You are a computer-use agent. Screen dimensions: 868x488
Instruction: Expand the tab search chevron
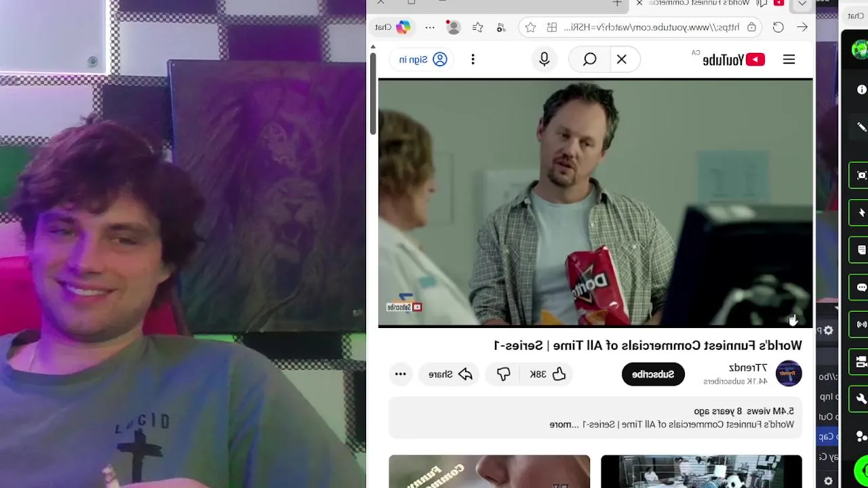click(802, 3)
